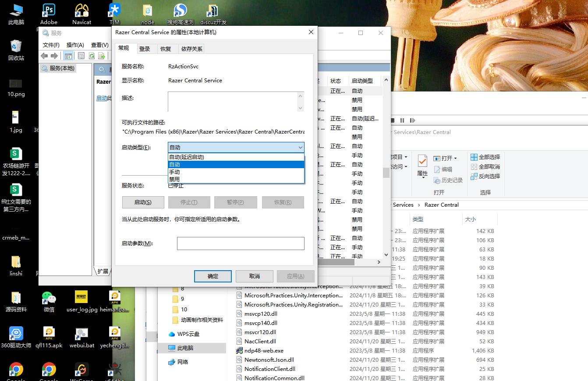
Task: Click the 启动类型 column header in Services list
Action: (365, 81)
